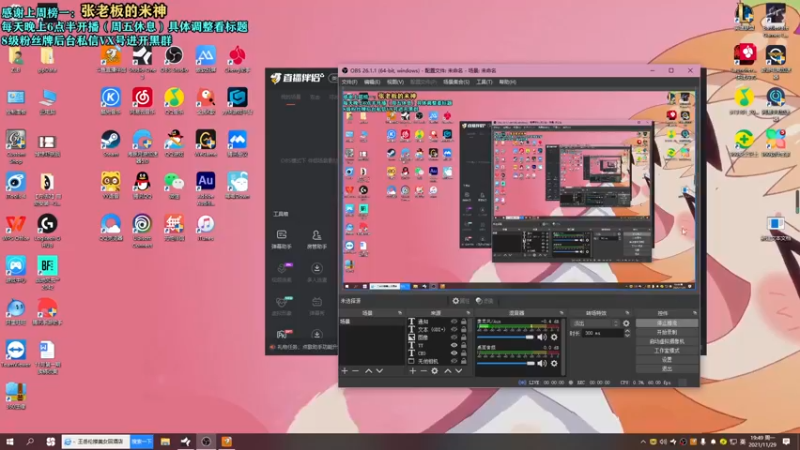Toggle visibility of the 文本 (GDI+) source

click(x=454, y=330)
